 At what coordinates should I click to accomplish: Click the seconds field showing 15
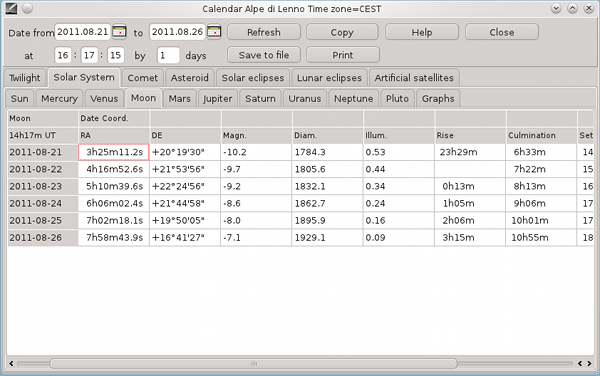click(x=116, y=55)
